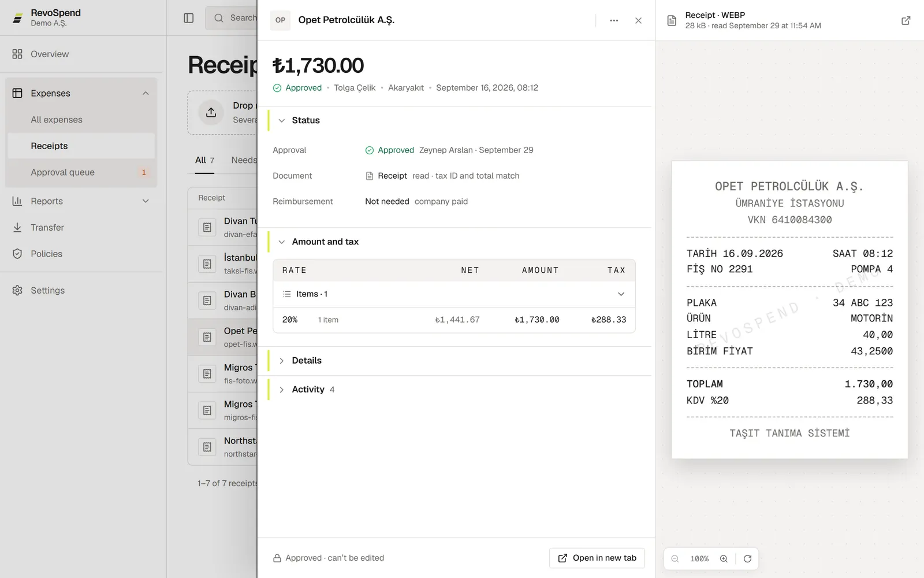This screenshot has height=578, width=924.
Task: Zoom out of the receipt preview
Action: [x=675, y=558]
